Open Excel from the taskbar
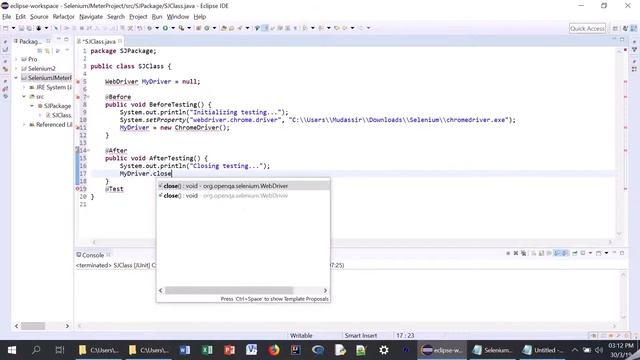 (207, 350)
